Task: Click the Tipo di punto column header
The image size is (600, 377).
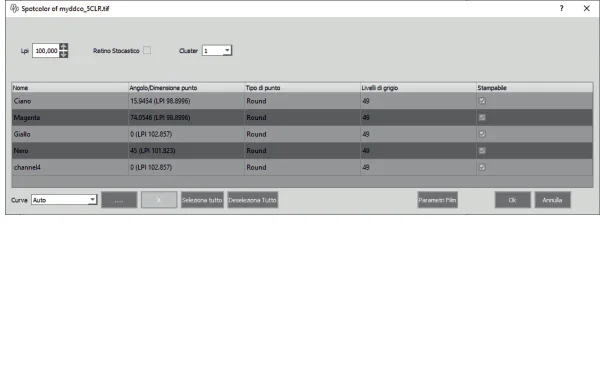Action: click(302, 88)
